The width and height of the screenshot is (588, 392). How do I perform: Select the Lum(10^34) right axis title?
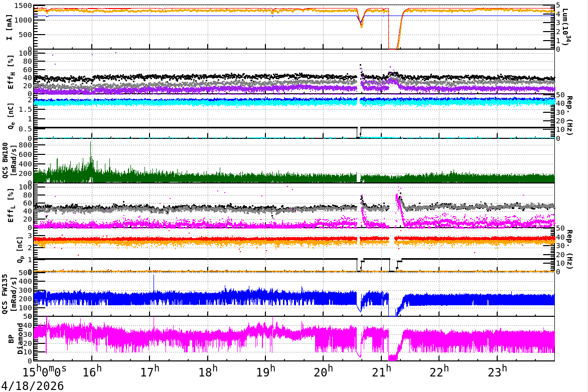click(566, 27)
